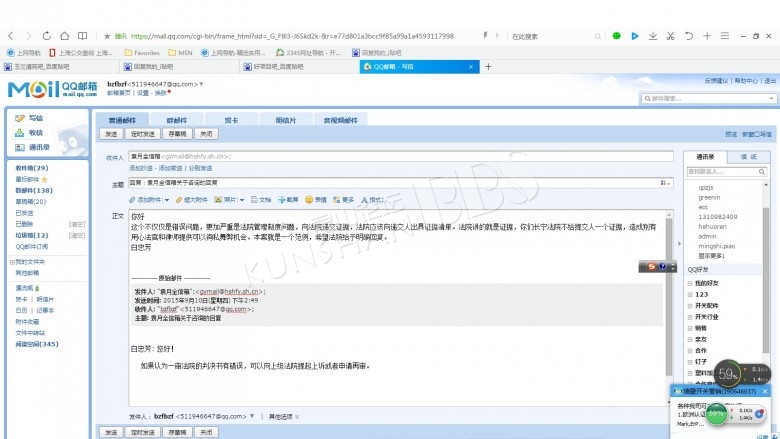Click 添加抄送 add CC link
The image size is (780, 439).
pyautogui.click(x=146, y=168)
